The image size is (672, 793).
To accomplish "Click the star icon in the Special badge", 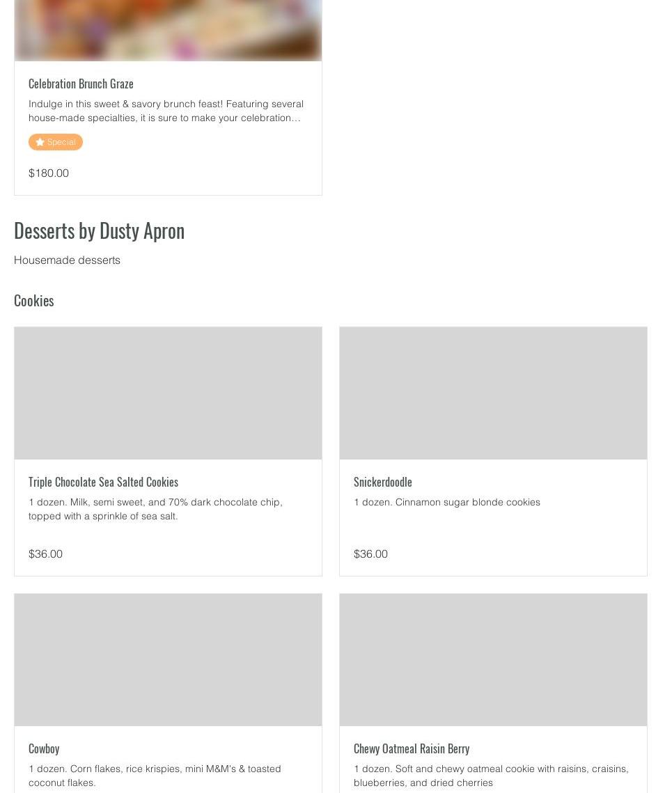I will click(40, 142).
